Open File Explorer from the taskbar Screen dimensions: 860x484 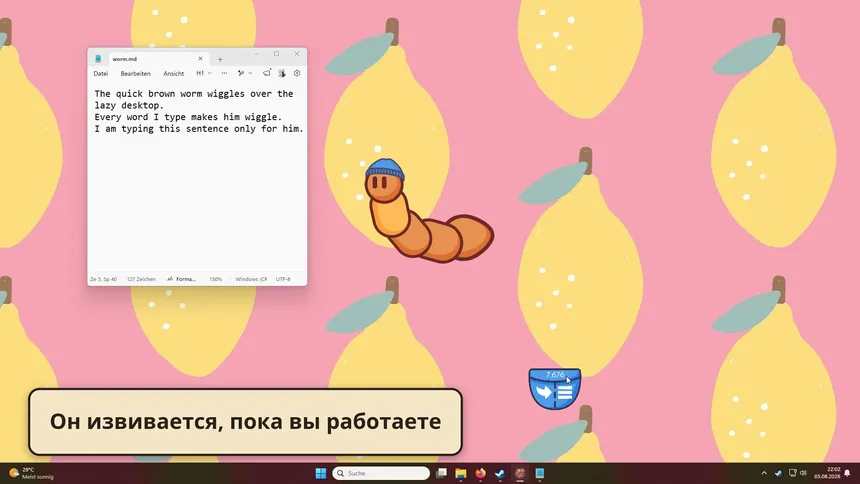click(x=461, y=473)
